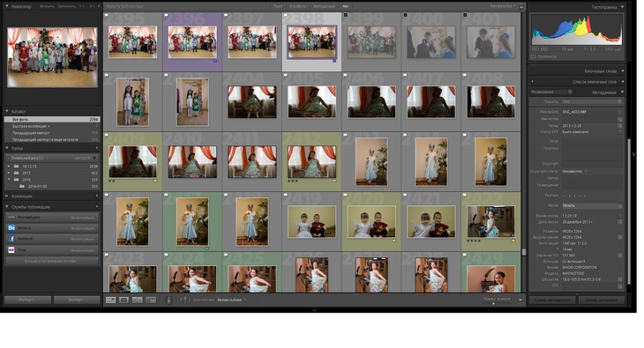This screenshot has width=644, height=348.
Task: Expand the 18.12.15 folder
Action: tap(9, 167)
